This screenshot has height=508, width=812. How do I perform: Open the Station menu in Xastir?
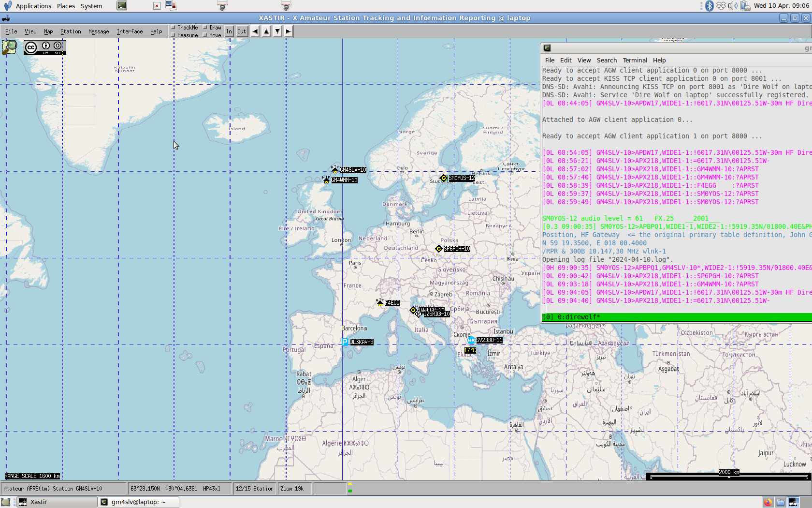click(x=71, y=31)
